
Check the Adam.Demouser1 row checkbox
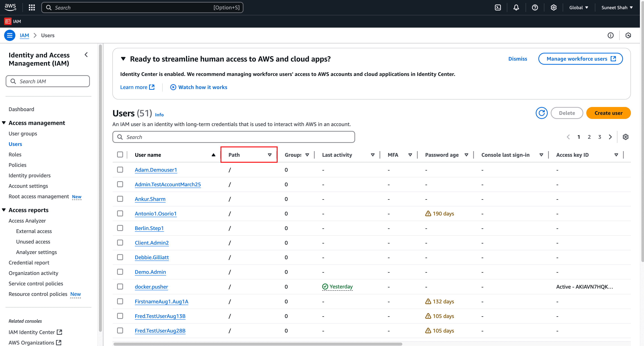click(x=120, y=170)
